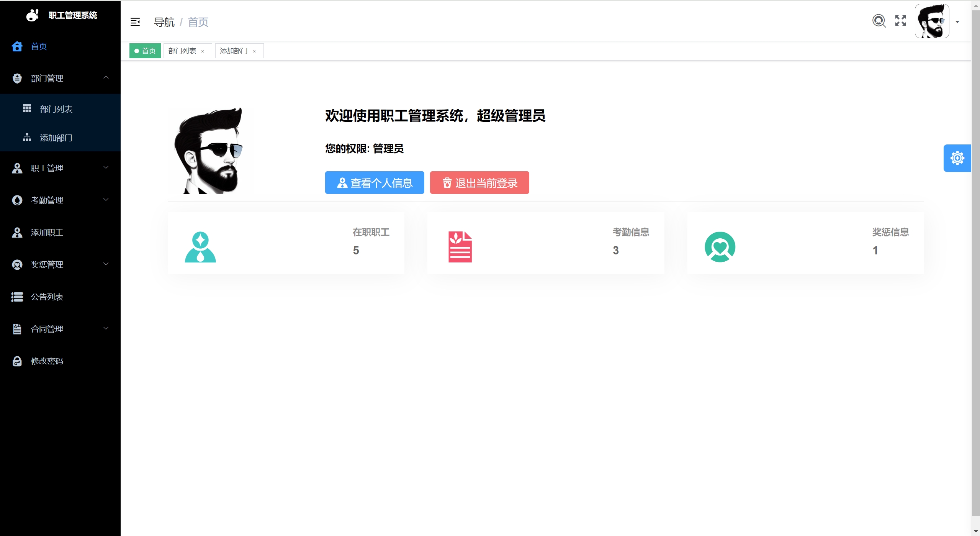
Task: Click the 查看个人信息 button
Action: tap(374, 183)
